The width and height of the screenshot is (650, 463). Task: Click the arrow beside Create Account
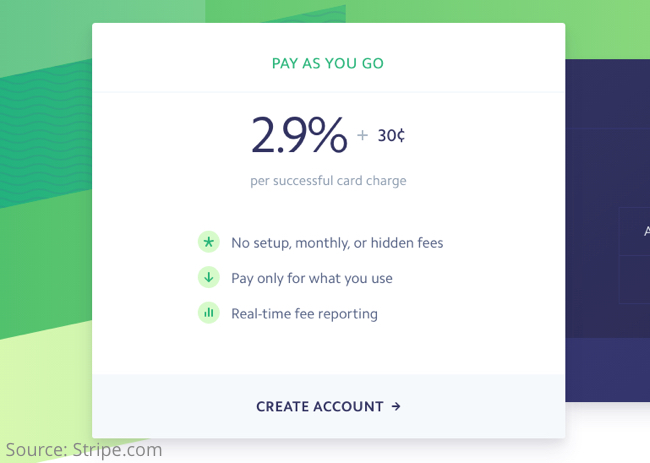tap(396, 407)
